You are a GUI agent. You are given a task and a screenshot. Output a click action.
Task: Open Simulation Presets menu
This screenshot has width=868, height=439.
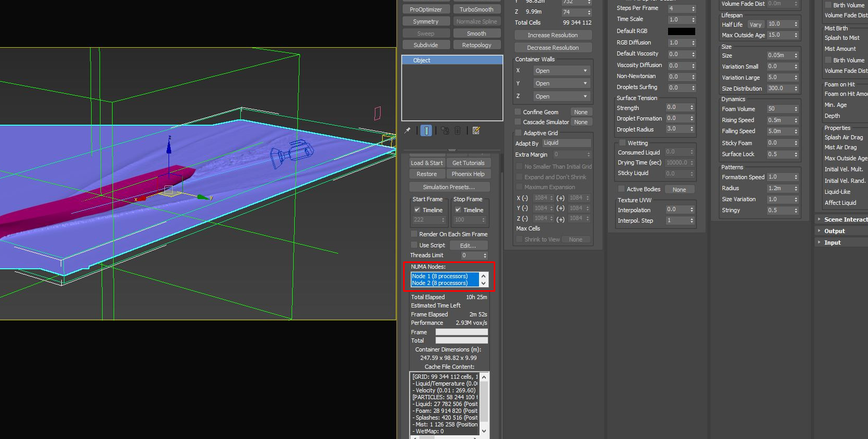coord(449,187)
